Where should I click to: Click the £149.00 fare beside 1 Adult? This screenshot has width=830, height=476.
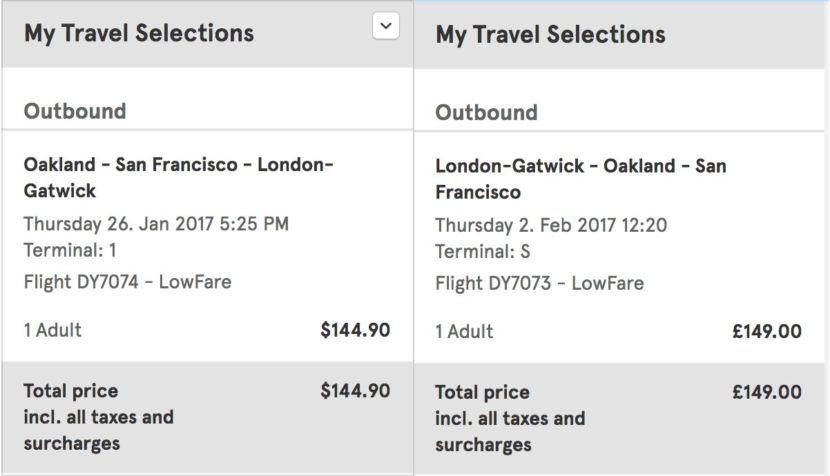pos(767,331)
